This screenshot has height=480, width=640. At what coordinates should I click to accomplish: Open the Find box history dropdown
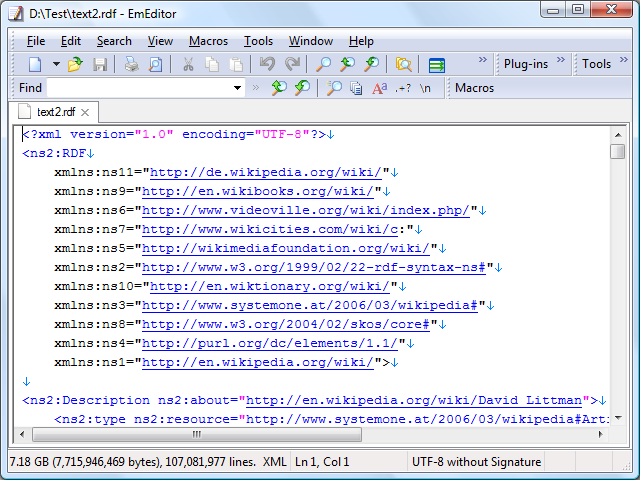(237, 88)
